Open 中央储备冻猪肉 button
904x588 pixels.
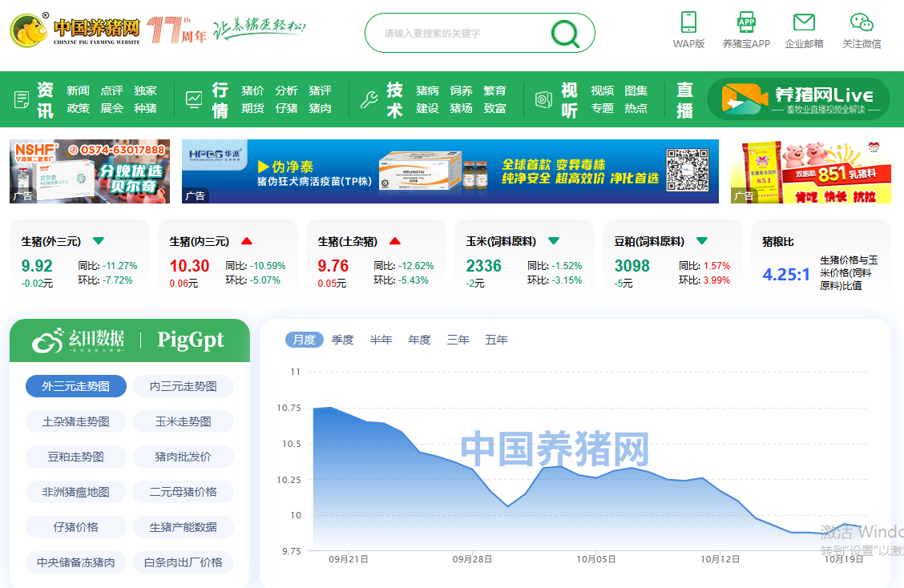click(76, 562)
